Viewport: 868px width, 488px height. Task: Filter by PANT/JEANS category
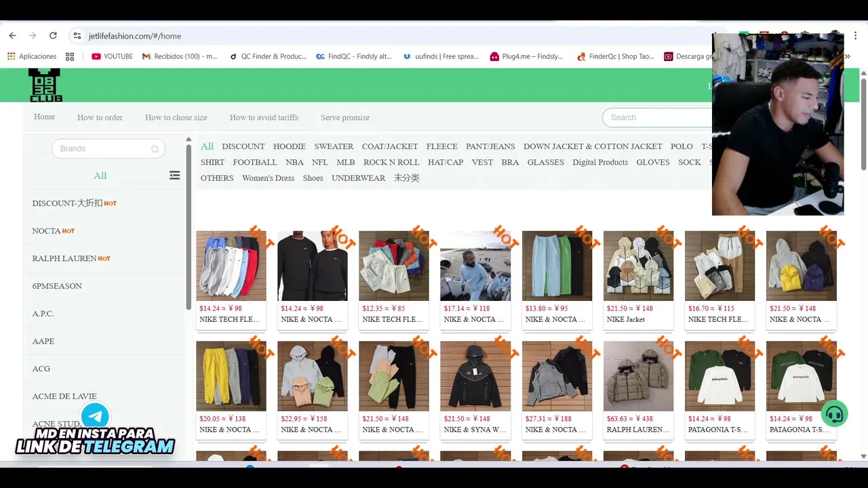click(490, 146)
